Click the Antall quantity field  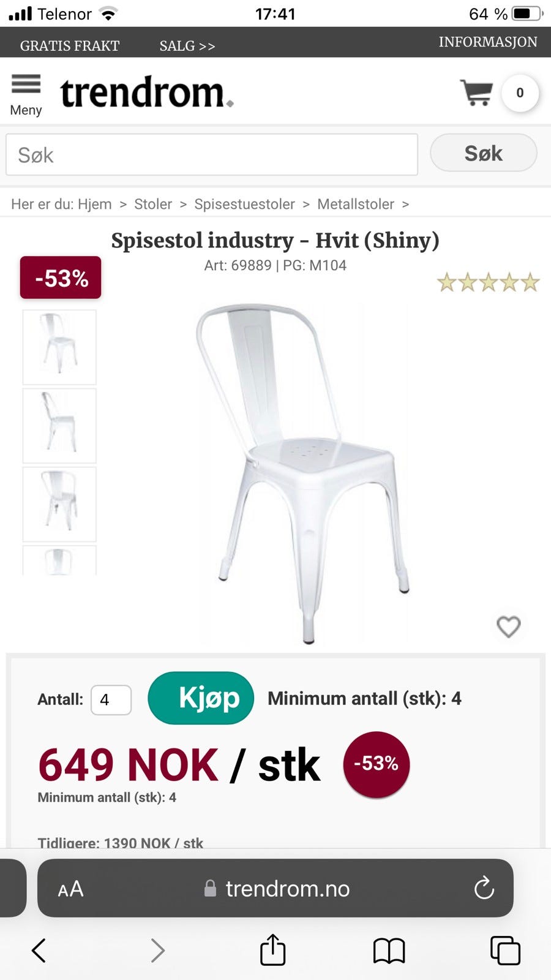tap(111, 699)
